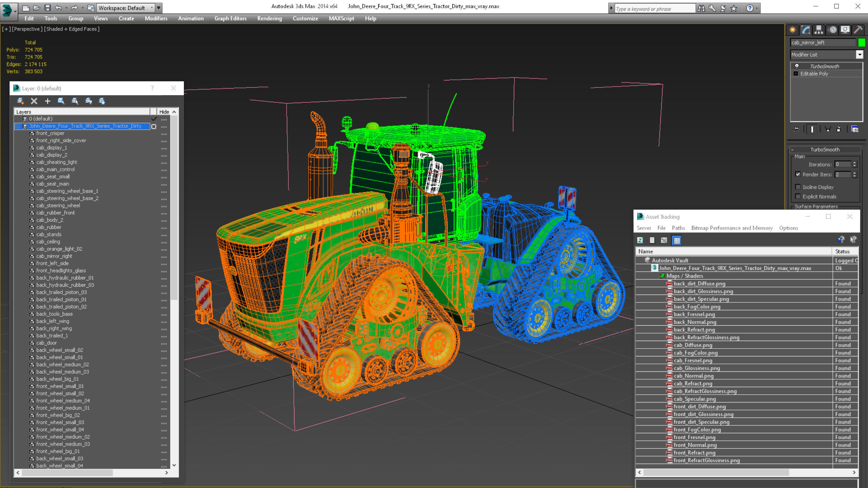
Task: Open the Motion command panel tab
Action: (832, 30)
